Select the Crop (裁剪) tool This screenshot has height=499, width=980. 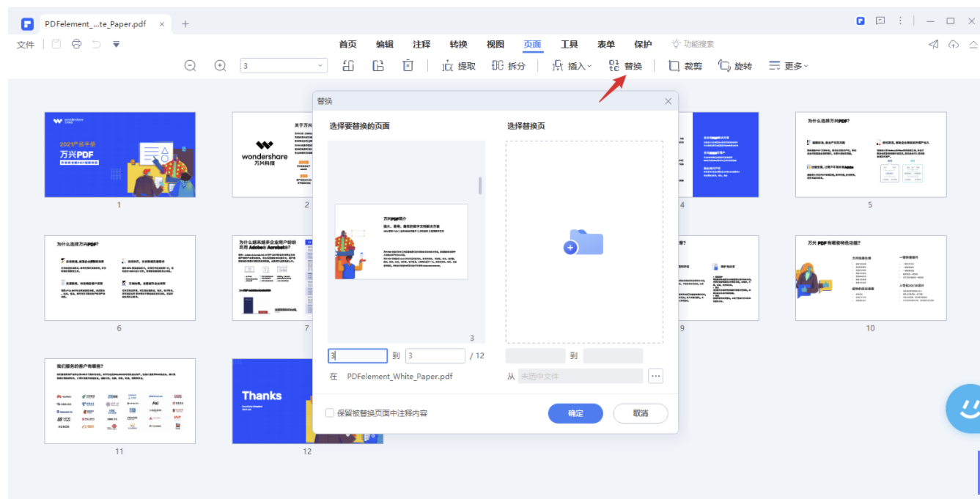(685, 65)
